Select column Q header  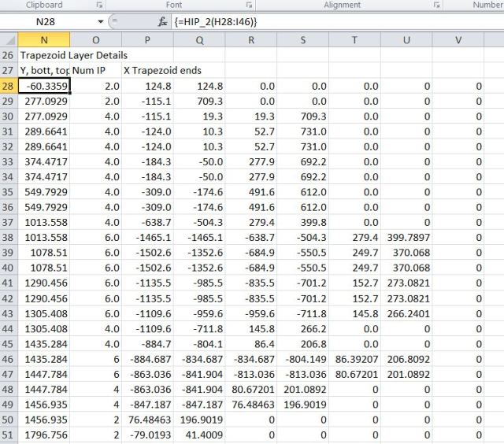(200, 40)
